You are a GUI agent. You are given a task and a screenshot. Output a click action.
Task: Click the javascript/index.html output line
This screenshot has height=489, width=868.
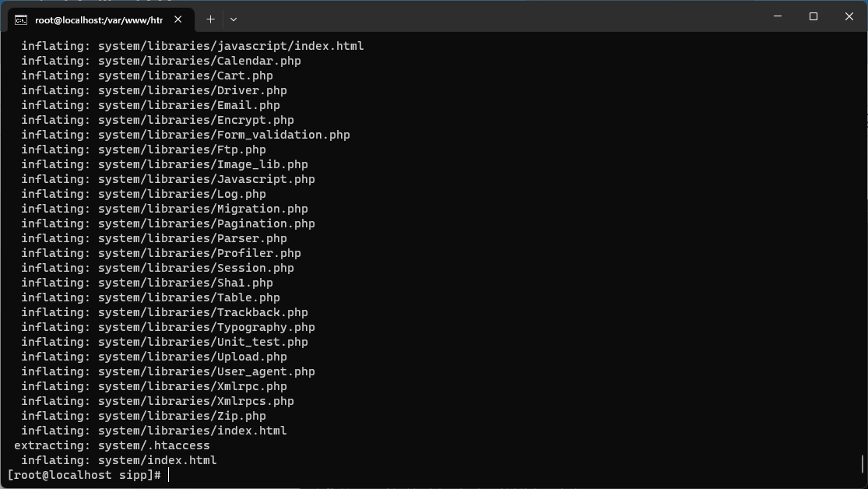pyautogui.click(x=192, y=46)
